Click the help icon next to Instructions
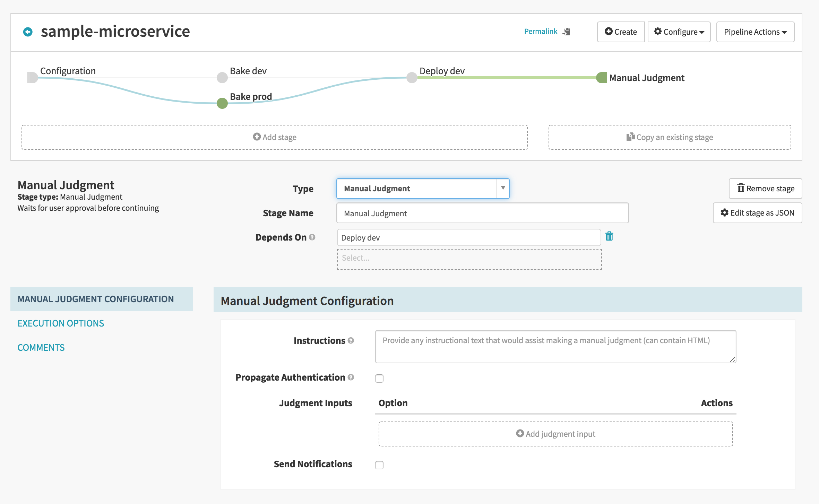819x504 pixels. 351,341
